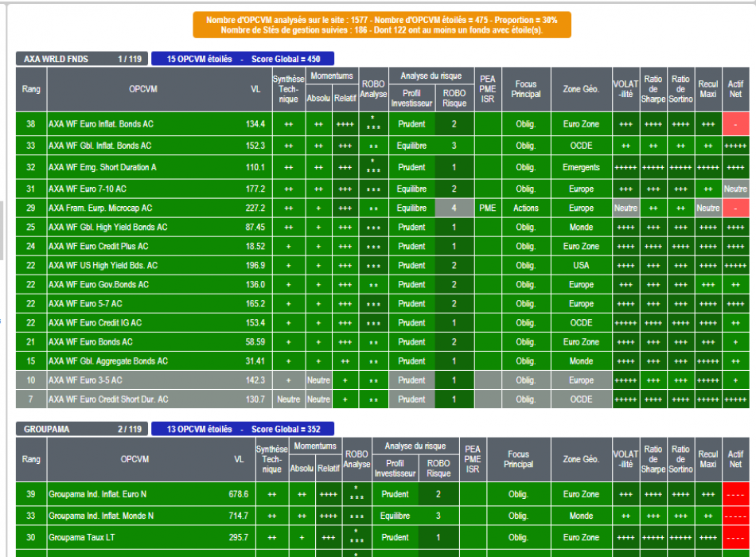
Task: Click the Emergents zone cell
Action: coord(581,167)
